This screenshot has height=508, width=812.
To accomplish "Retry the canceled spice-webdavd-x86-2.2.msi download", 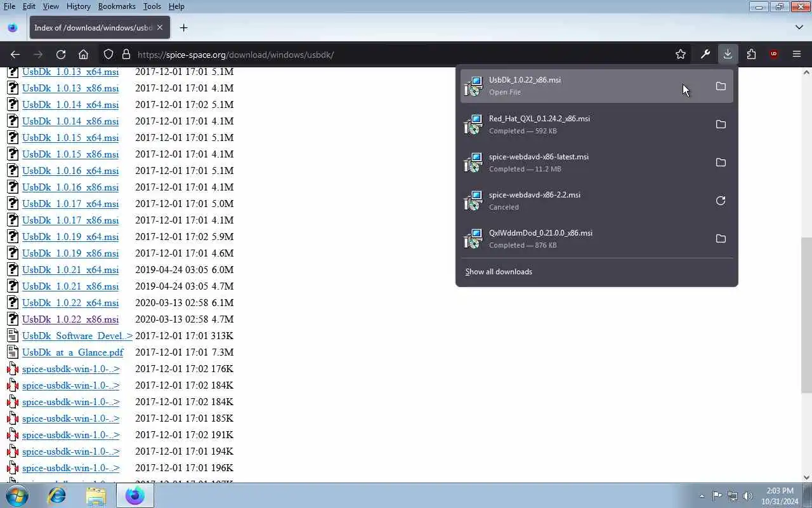I will pyautogui.click(x=721, y=201).
